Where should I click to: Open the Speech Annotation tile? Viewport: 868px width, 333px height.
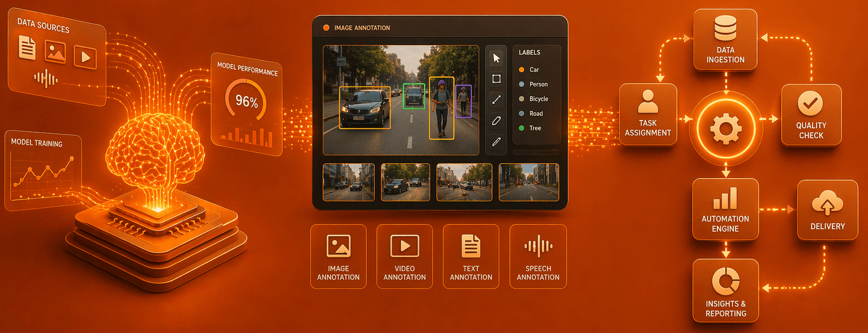538,256
